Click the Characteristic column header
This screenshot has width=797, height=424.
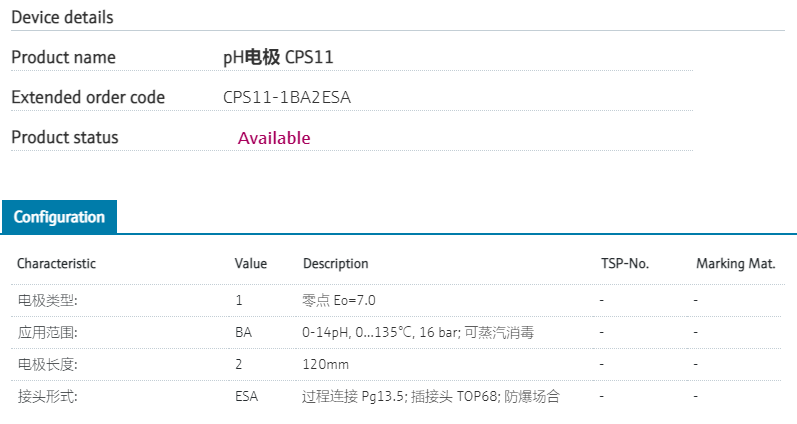[57, 264]
